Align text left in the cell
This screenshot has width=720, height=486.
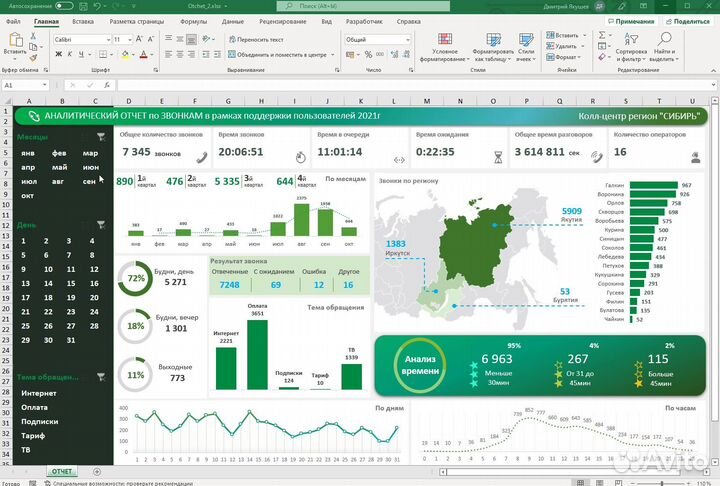[x=169, y=55]
